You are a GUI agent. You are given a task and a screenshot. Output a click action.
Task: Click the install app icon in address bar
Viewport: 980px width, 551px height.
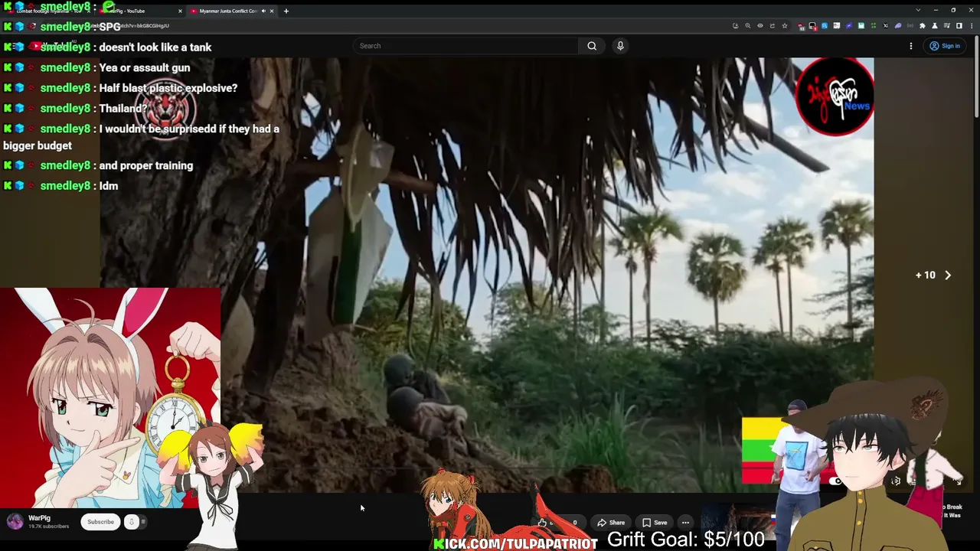(x=735, y=26)
